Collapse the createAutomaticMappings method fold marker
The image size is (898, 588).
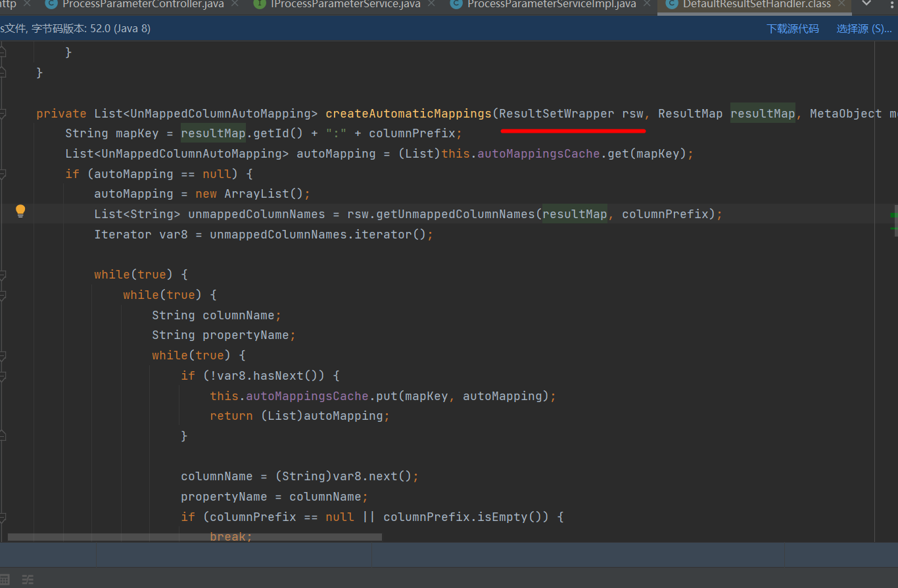(3, 114)
